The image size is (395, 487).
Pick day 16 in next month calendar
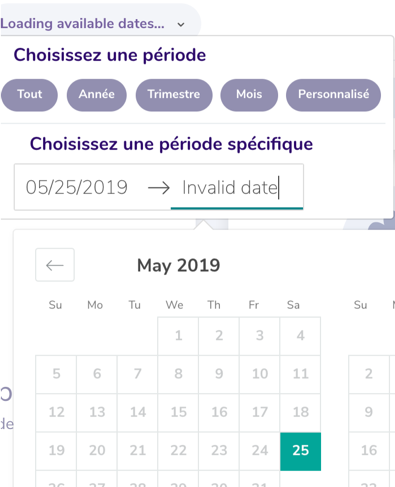point(369,451)
